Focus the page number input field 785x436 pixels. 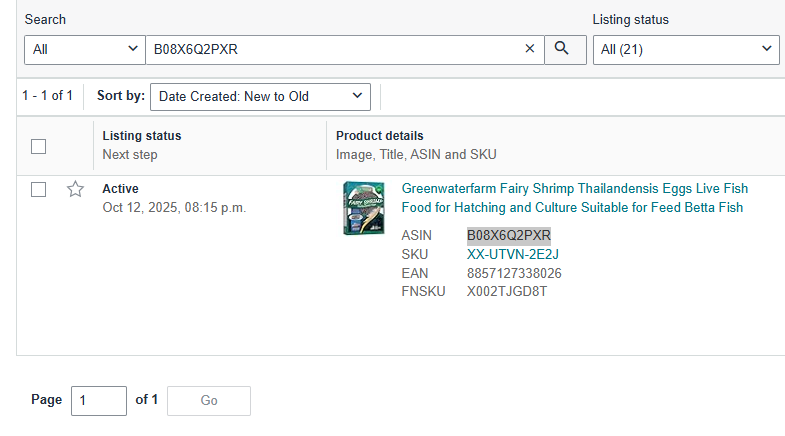point(99,400)
